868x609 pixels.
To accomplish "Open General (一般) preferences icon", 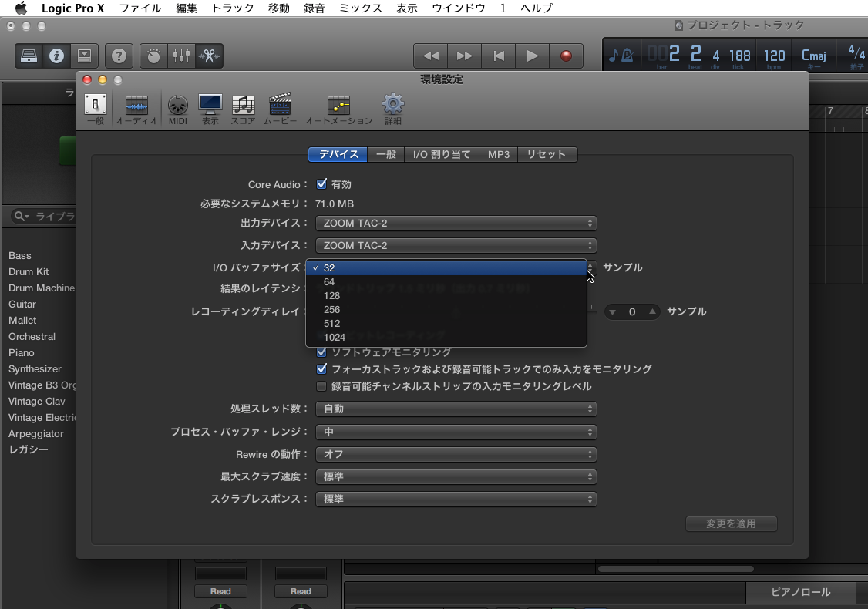I will [96, 109].
